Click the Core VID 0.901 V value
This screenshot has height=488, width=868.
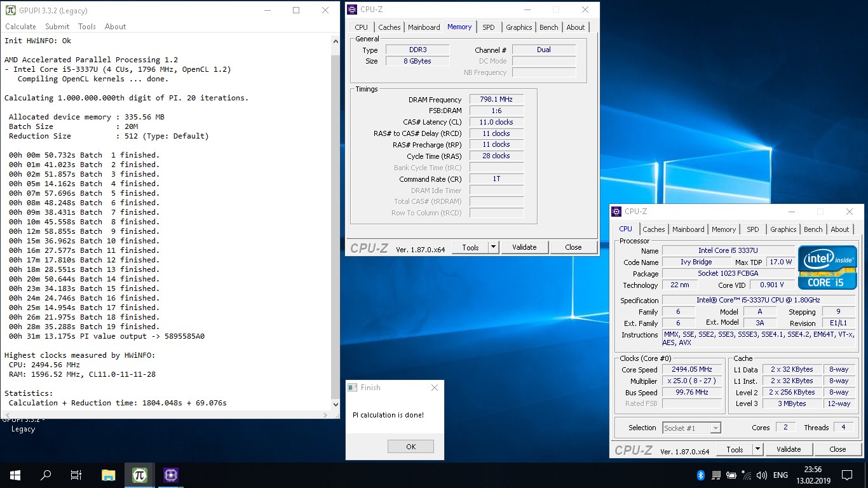(x=772, y=285)
